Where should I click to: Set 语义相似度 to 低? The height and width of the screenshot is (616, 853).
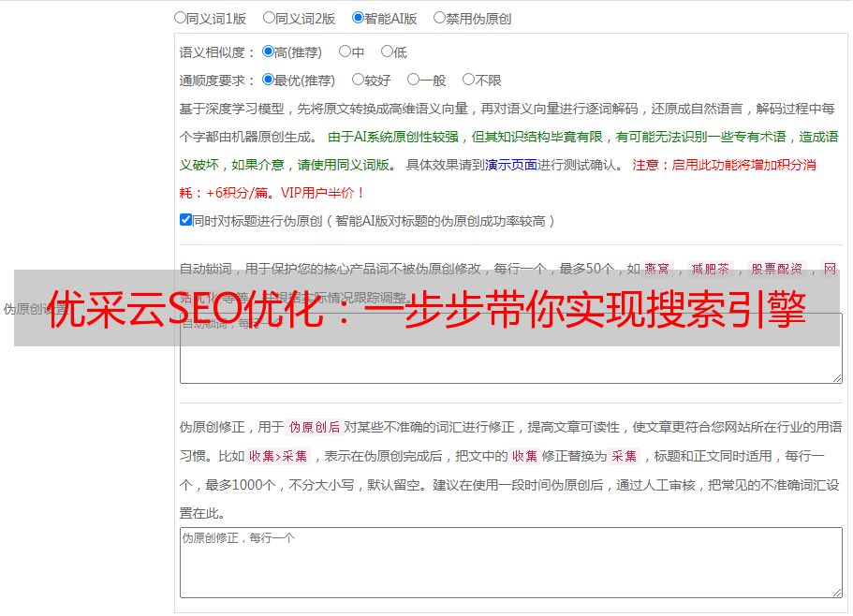387,52
